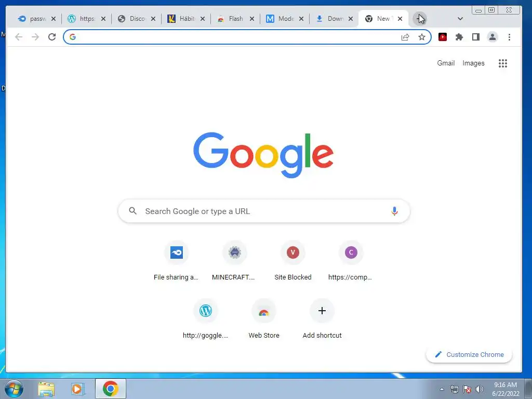
Task: Open the network status tray icon
Action: tap(454, 389)
